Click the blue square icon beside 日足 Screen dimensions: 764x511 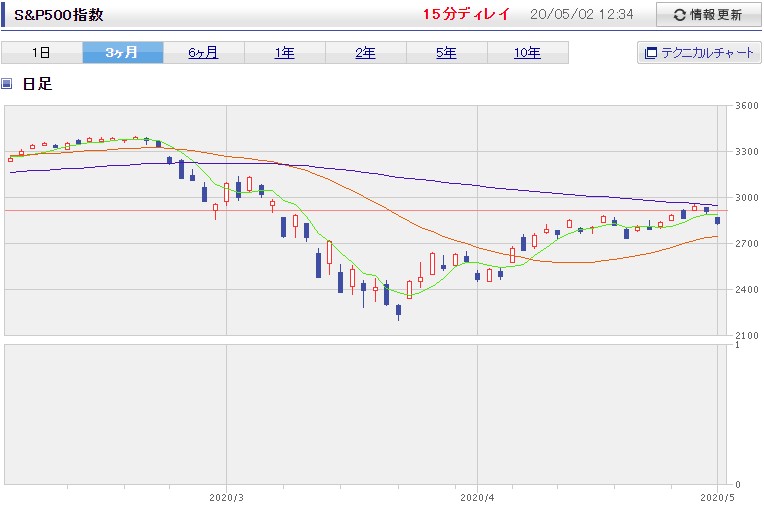click(x=6, y=84)
